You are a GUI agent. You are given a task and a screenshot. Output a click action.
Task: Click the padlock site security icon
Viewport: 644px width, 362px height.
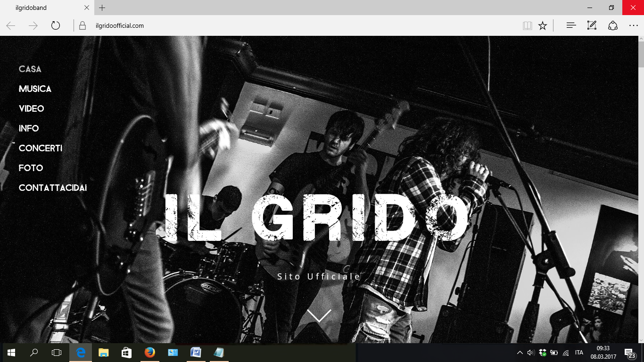83,25
